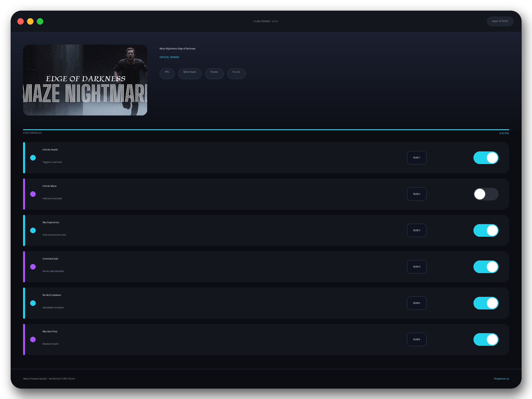Click the Max Experience module name
The image size is (532, 399).
(51, 222)
